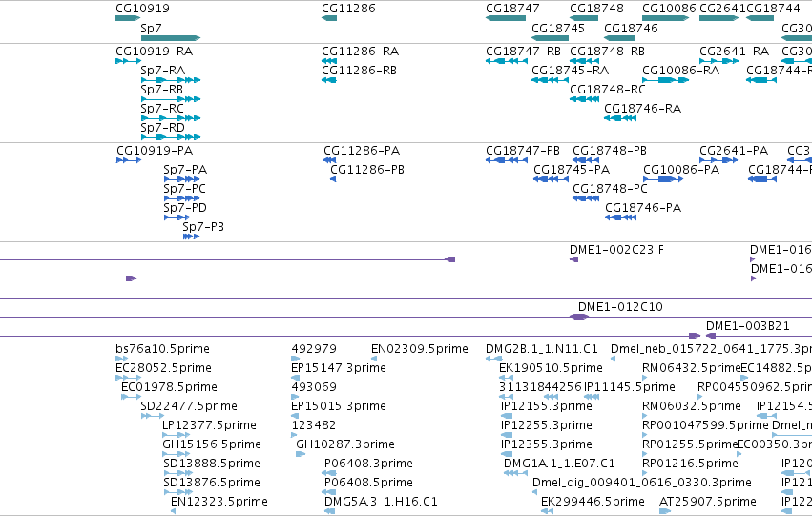Select the EN12323.5prime label
The width and height of the screenshot is (812, 516).
click(x=219, y=502)
